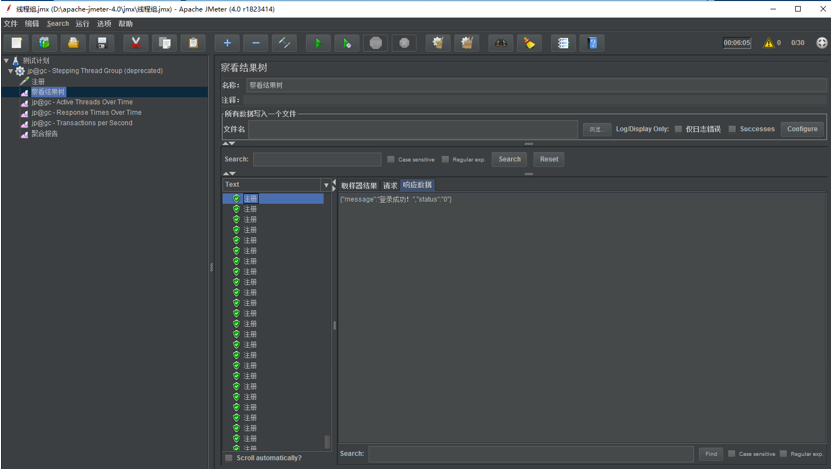Collapse all nodes with the minus icon
This screenshot has height=469, width=831.
(256, 43)
